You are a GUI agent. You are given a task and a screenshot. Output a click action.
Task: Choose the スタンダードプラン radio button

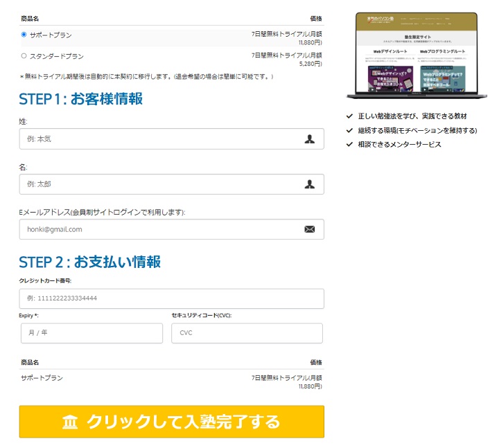coord(24,55)
